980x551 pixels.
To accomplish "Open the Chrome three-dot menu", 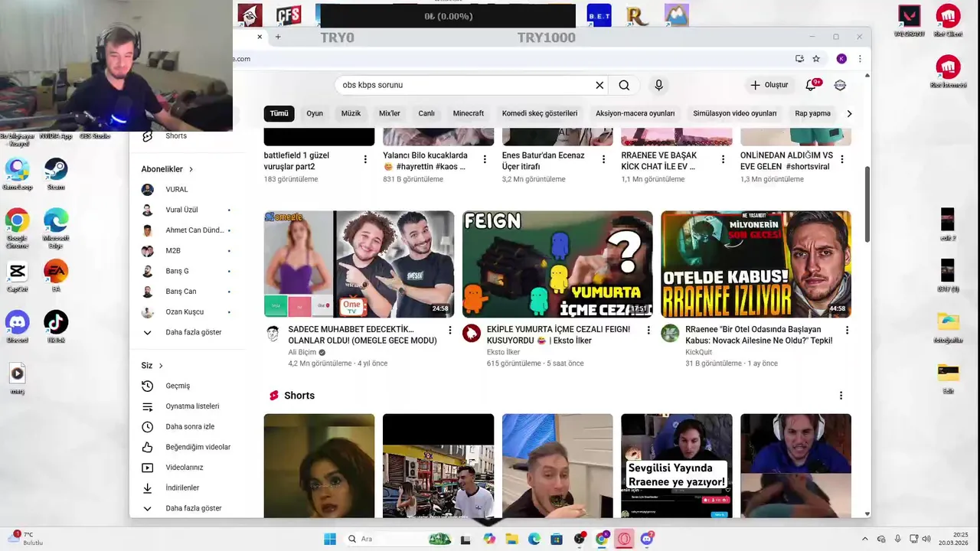I will (x=860, y=59).
